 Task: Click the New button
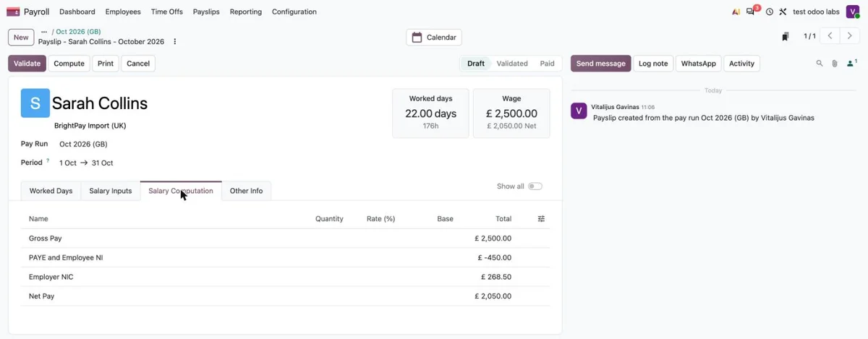(x=21, y=38)
